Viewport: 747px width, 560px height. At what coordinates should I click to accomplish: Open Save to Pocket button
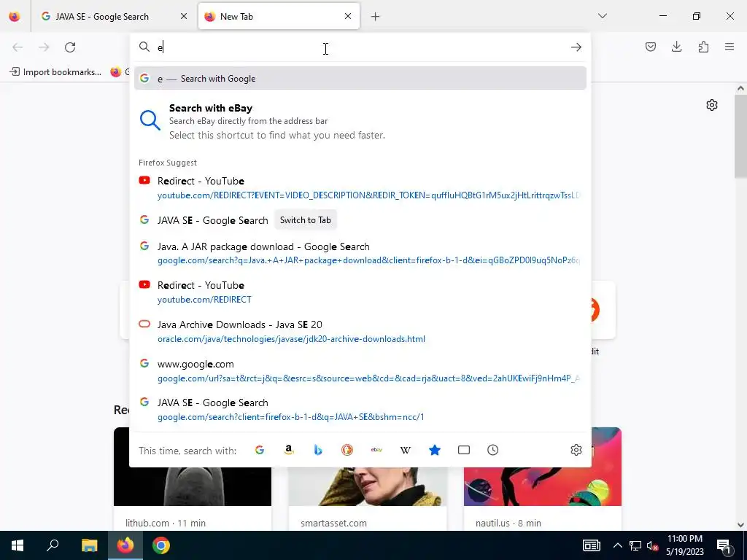coord(651,47)
